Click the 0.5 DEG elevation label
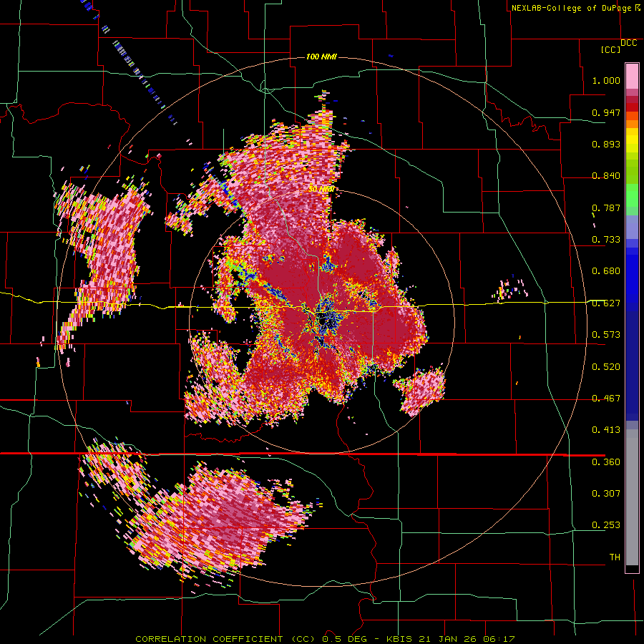This screenshot has height=644, width=644. tap(344, 639)
